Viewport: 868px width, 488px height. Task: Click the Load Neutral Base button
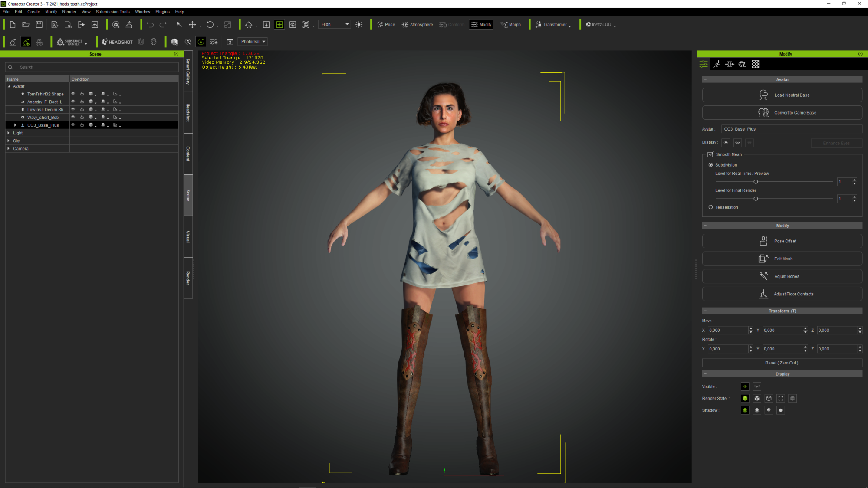click(782, 95)
